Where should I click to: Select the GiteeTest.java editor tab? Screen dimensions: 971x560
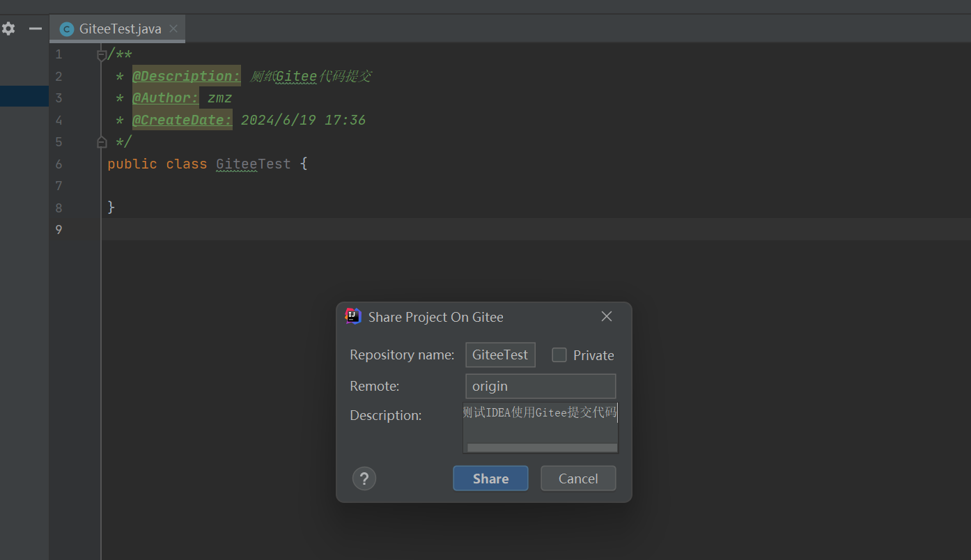pos(117,29)
